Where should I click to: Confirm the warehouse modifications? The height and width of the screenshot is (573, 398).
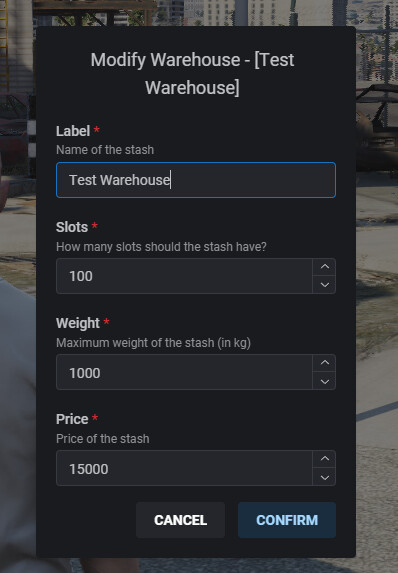pos(287,520)
